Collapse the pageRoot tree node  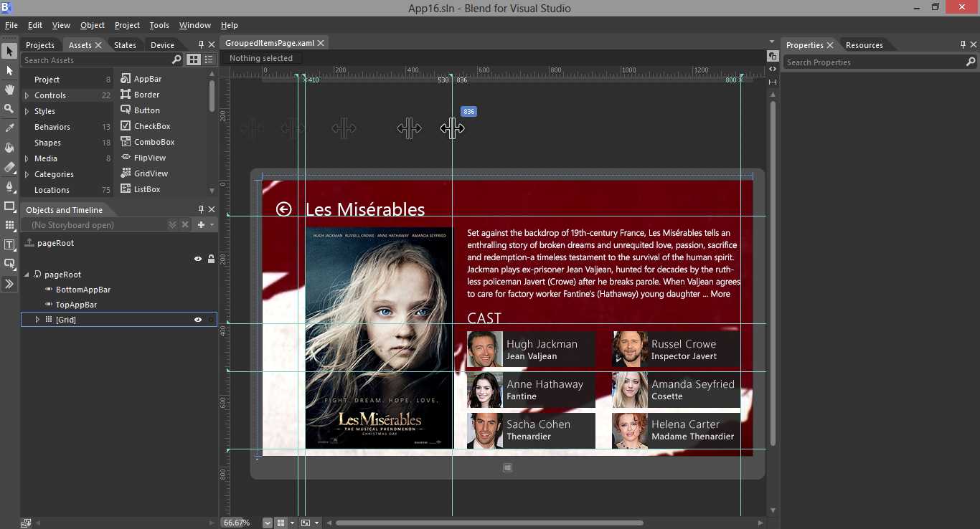[27, 275]
